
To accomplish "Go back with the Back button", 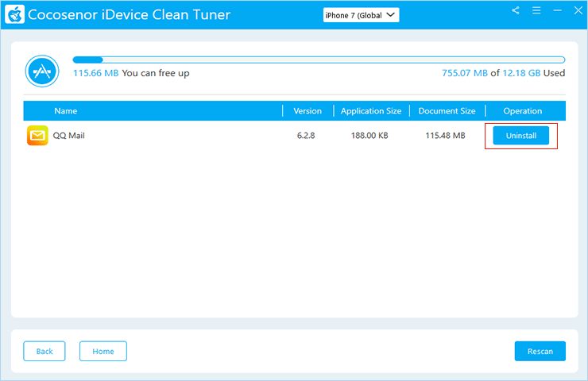I will (44, 351).
